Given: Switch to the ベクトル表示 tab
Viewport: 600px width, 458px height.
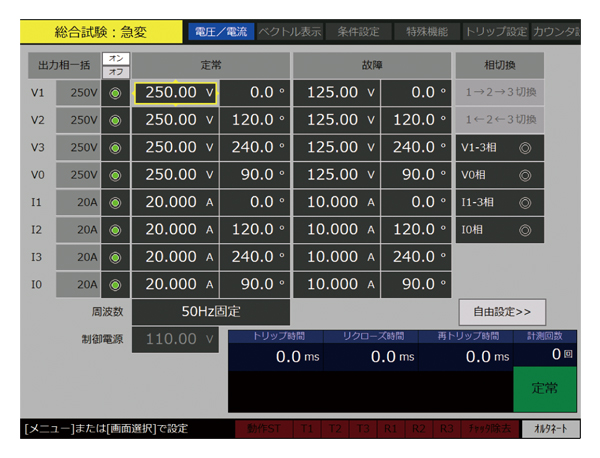Looking at the screenshot, I should [x=290, y=31].
